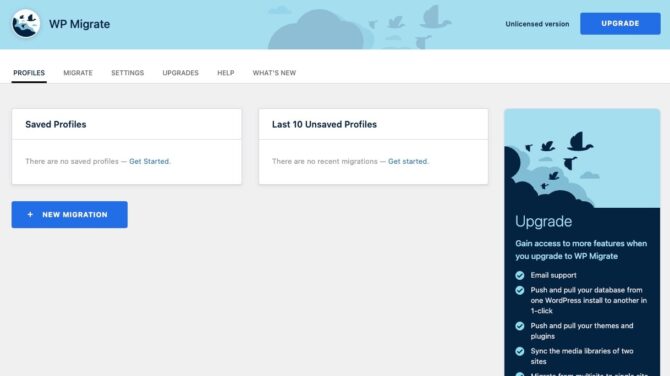Click the Unlicensed version label

(x=537, y=24)
